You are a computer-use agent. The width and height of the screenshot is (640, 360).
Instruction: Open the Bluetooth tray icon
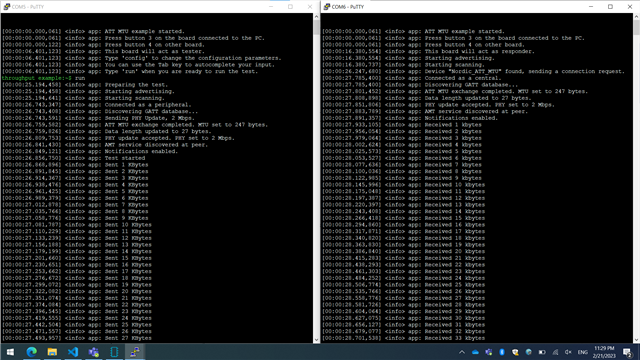(502, 352)
